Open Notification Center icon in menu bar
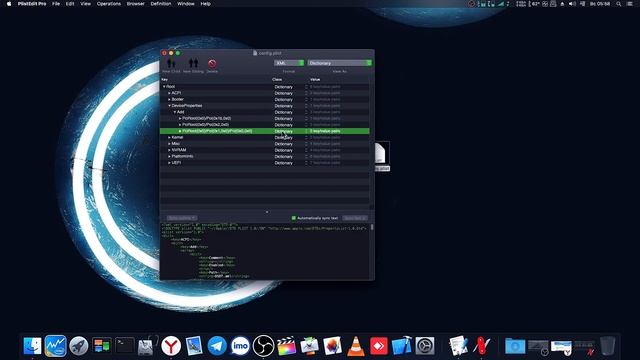The height and width of the screenshot is (360, 640). click(630, 4)
